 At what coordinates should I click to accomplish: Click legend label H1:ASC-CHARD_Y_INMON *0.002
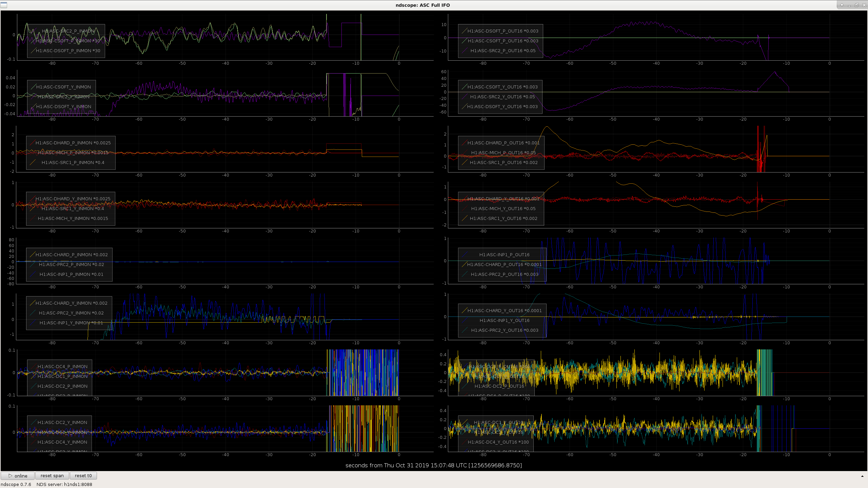(72, 303)
